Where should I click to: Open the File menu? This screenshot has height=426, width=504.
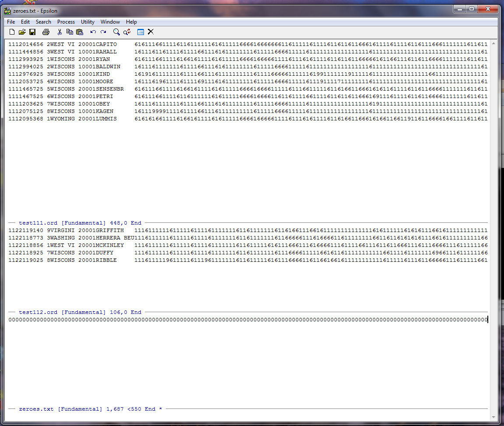click(x=11, y=22)
